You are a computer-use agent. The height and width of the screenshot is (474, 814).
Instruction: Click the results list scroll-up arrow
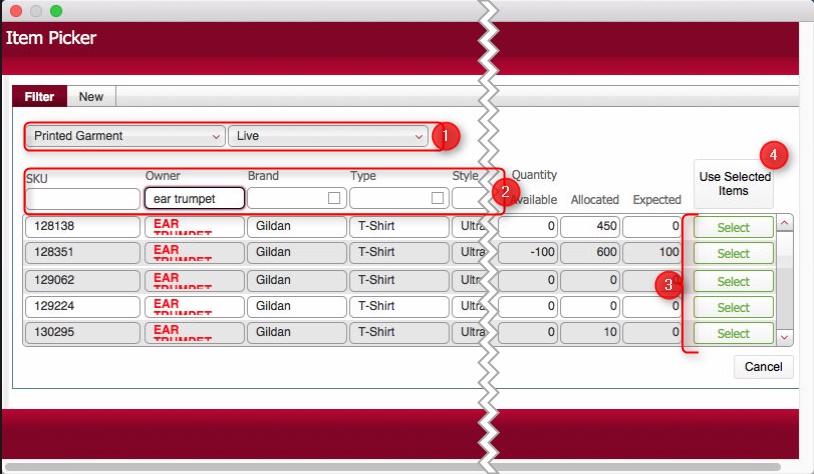tap(784, 224)
